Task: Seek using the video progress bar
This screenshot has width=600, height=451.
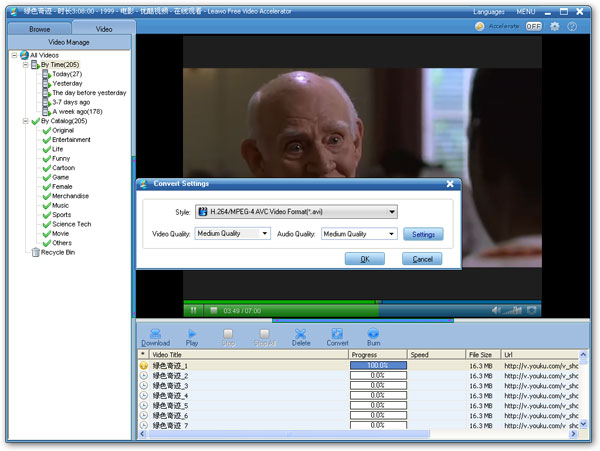Action: (x=362, y=302)
